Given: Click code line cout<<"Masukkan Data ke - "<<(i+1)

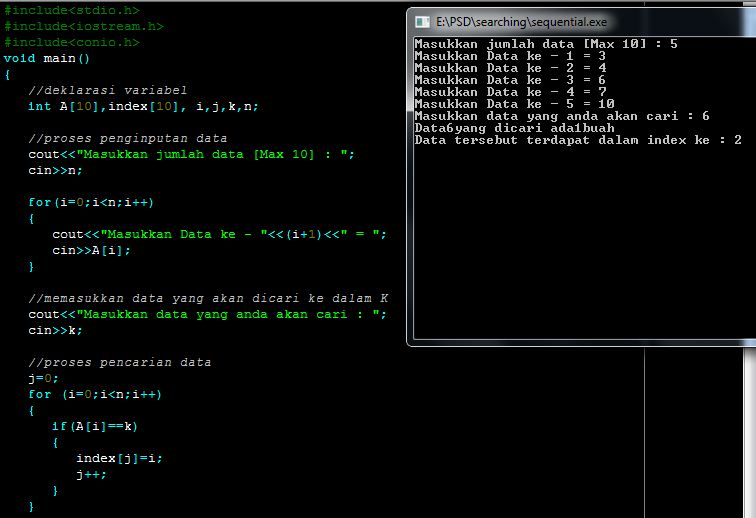Looking at the screenshot, I should pyautogui.click(x=219, y=234).
